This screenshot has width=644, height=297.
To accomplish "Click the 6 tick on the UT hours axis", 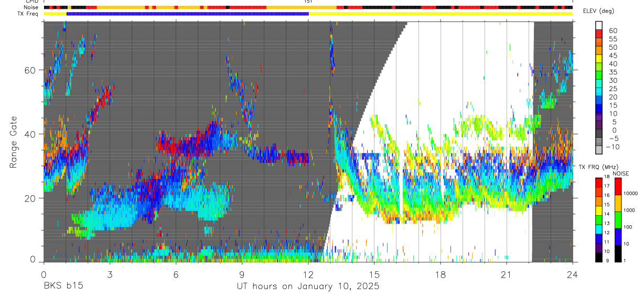I will [x=176, y=274].
